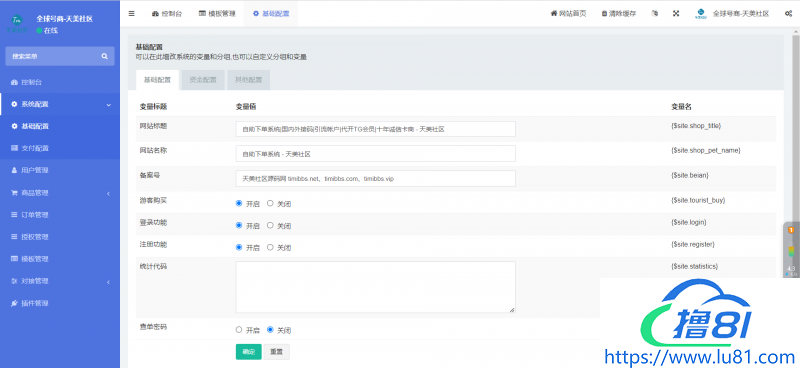Click the card icon beside 支付配置
The height and width of the screenshot is (368, 800).
[x=14, y=148]
